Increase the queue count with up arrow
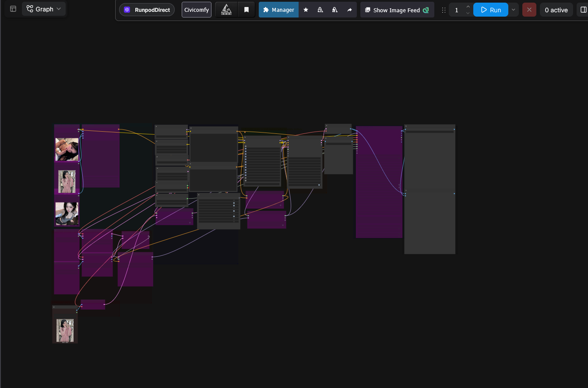The height and width of the screenshot is (388, 588). point(468,7)
